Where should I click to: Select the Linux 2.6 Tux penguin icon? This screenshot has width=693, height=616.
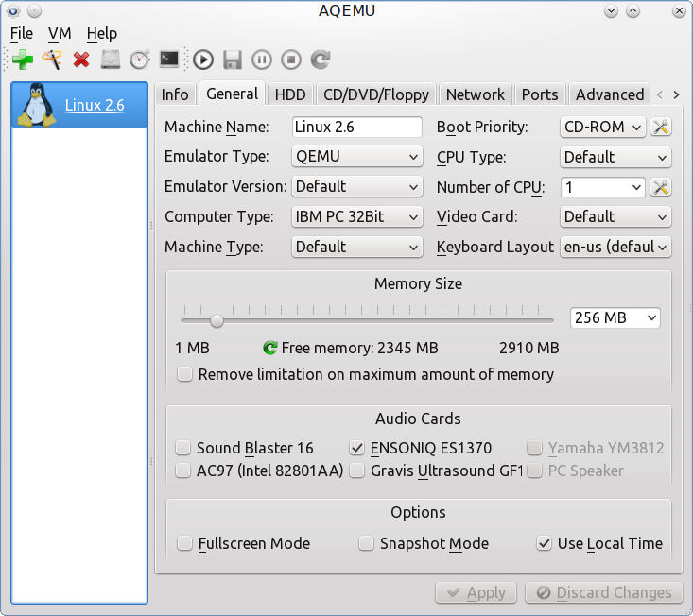point(37,105)
